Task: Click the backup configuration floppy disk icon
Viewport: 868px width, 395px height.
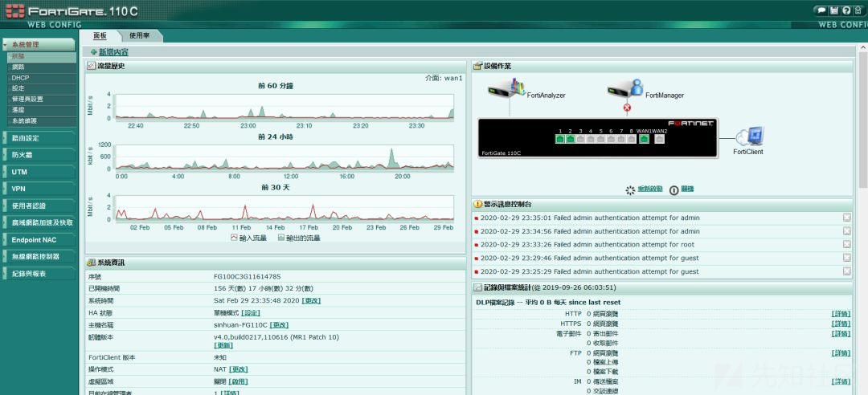Action: (834, 10)
